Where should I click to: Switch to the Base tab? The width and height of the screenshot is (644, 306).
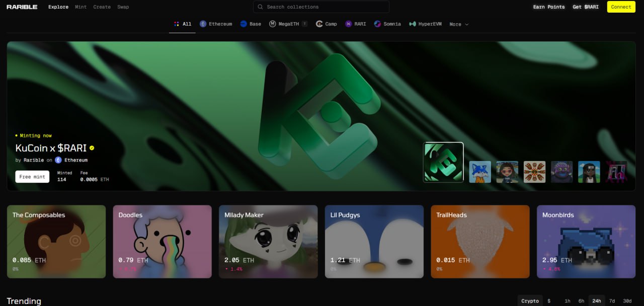point(251,24)
